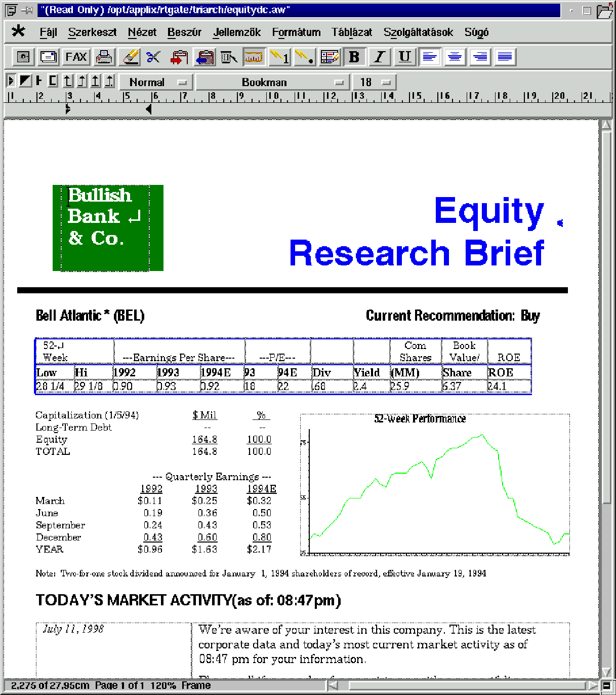Click the vertical scrollbar down arrow

[x=606, y=672]
